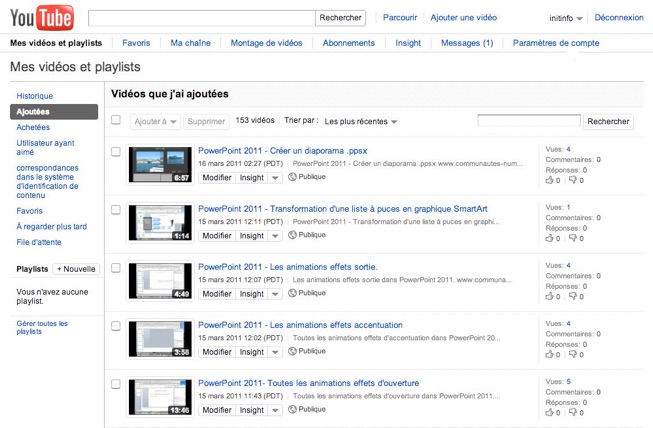The height and width of the screenshot is (428, 653).
Task: Open Paramètres de compte tab
Action: tap(556, 43)
